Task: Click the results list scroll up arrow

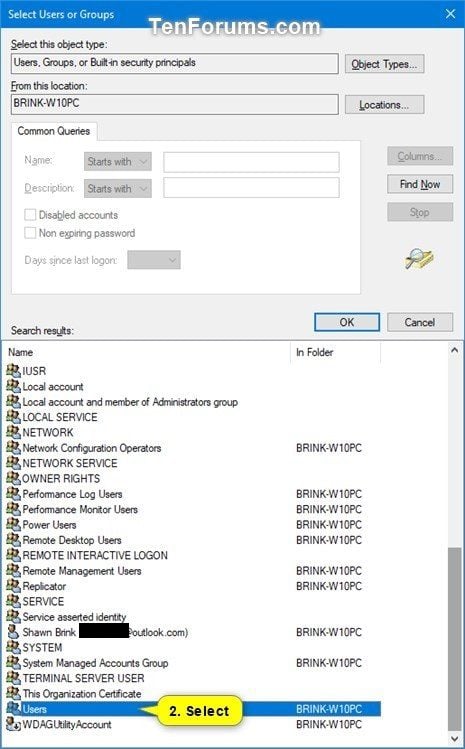Action: (x=454, y=351)
